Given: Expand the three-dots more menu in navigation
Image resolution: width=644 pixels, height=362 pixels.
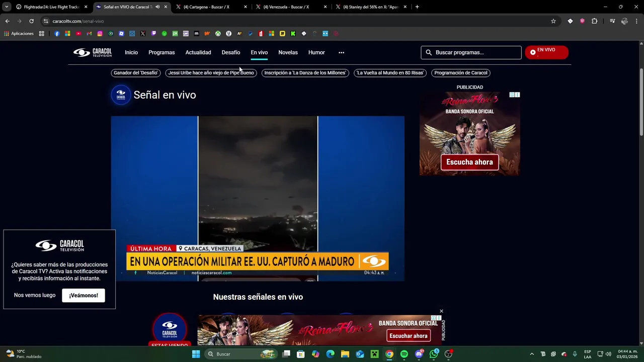Looking at the screenshot, I should (341, 52).
